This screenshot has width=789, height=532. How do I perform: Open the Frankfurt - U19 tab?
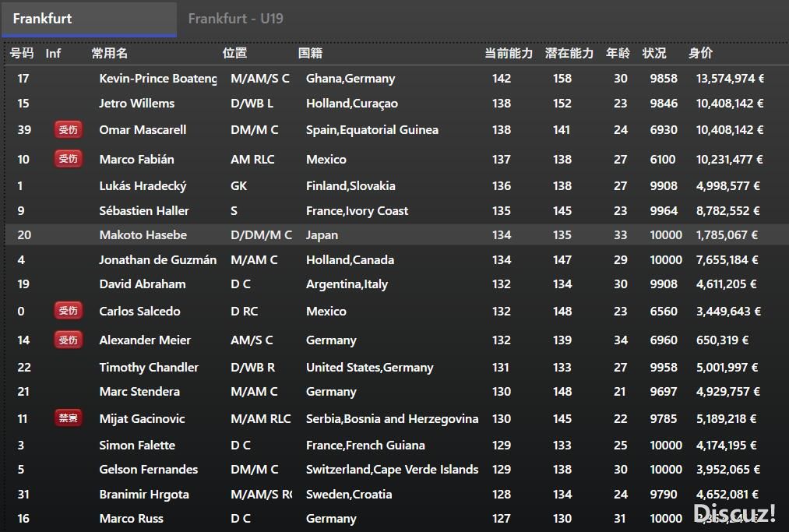pyautogui.click(x=235, y=19)
